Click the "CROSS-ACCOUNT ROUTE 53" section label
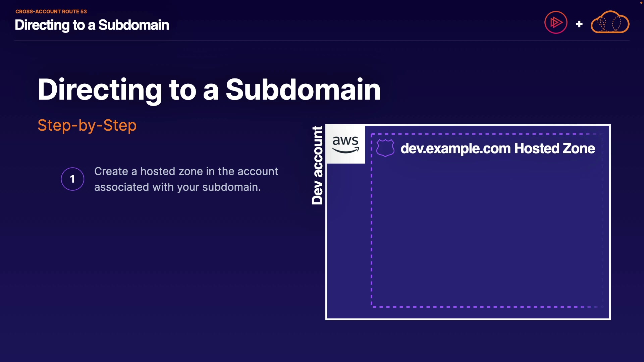This screenshot has width=644, height=362. point(51,11)
